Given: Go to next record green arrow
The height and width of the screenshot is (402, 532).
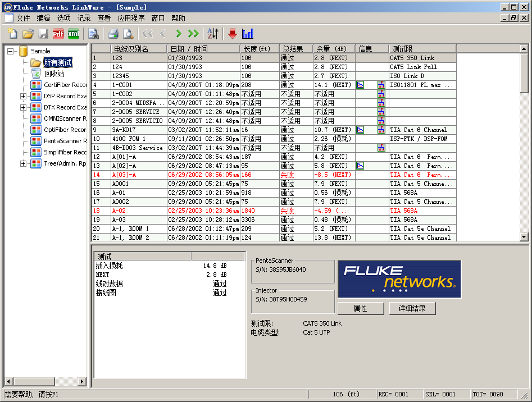Looking at the screenshot, I should tap(179, 34).
